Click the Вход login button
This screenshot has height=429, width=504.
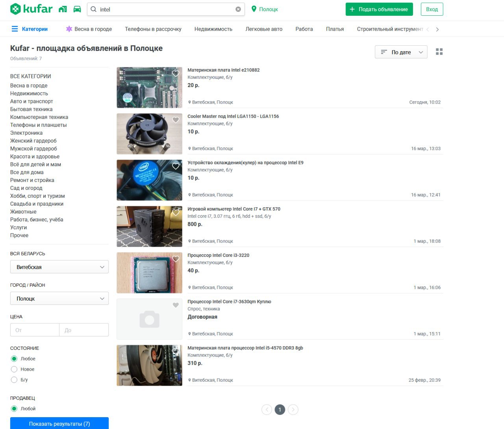click(432, 9)
